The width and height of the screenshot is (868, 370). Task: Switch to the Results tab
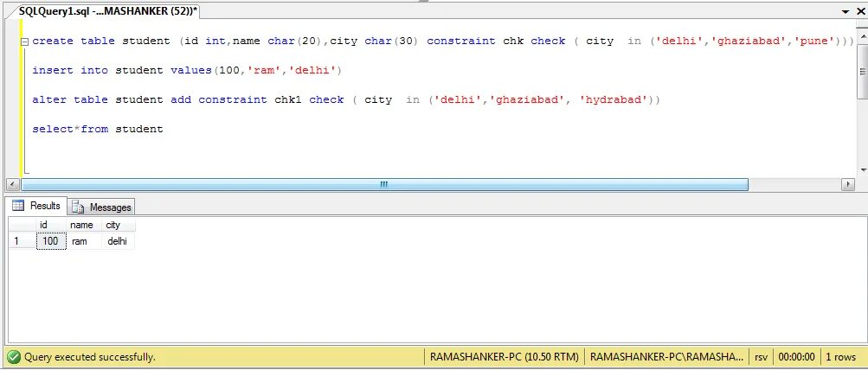coord(36,206)
